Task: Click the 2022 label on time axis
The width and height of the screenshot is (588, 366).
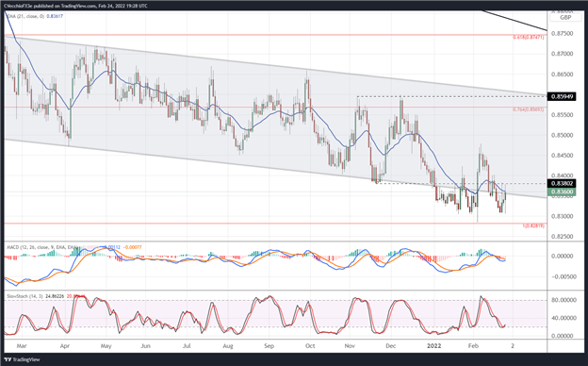Action: click(433, 346)
